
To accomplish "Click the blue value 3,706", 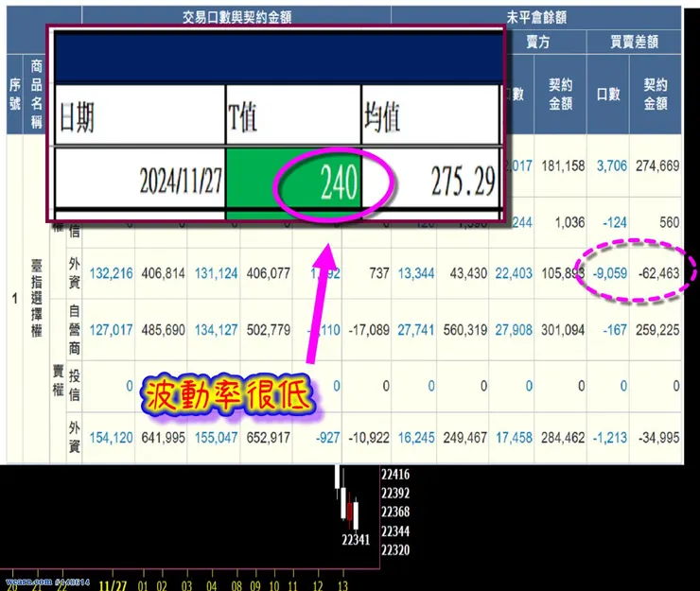I will point(612,166).
